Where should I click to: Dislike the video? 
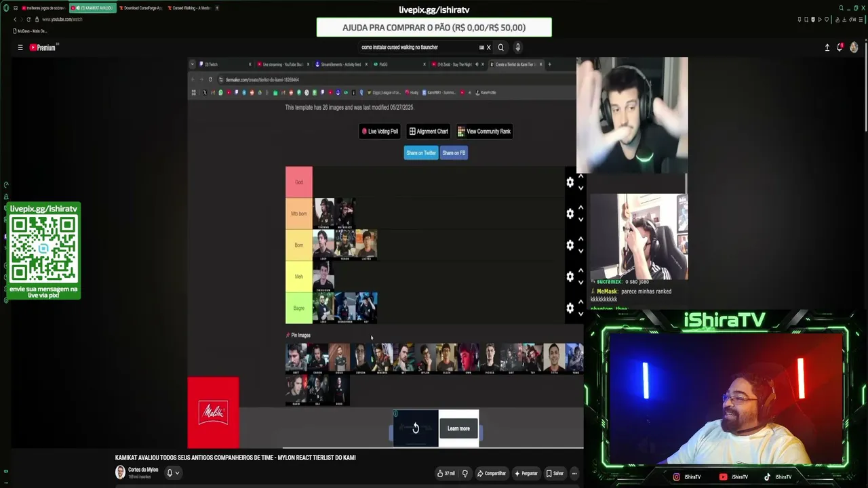(x=465, y=474)
